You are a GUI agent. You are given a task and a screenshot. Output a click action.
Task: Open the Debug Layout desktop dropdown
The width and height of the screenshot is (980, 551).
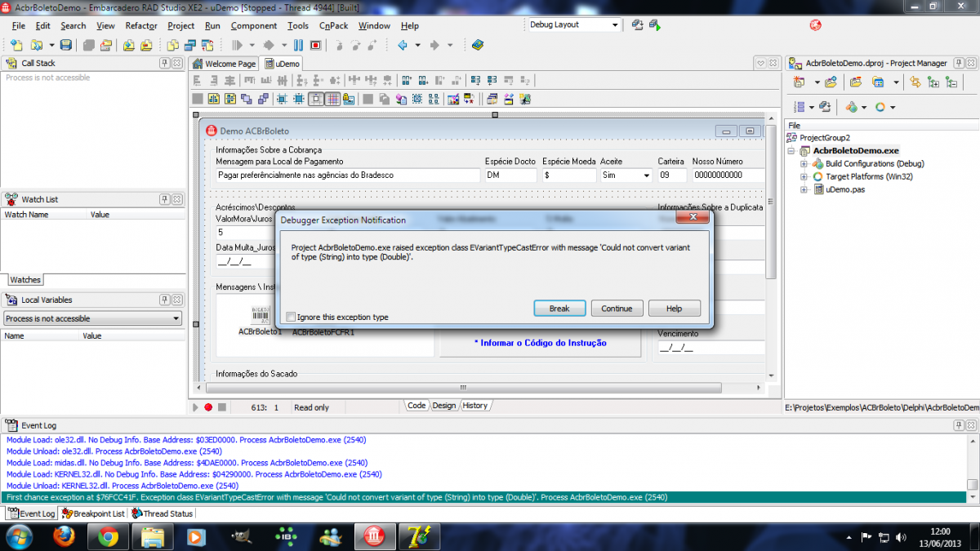tap(615, 24)
